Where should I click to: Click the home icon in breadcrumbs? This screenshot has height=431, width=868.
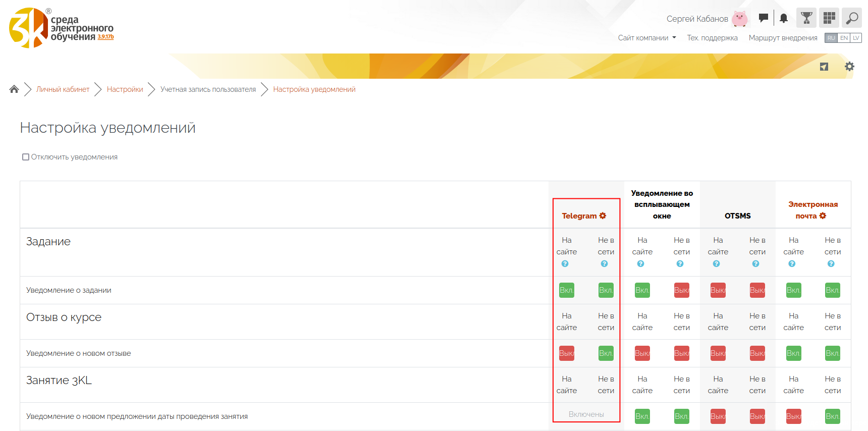click(14, 89)
